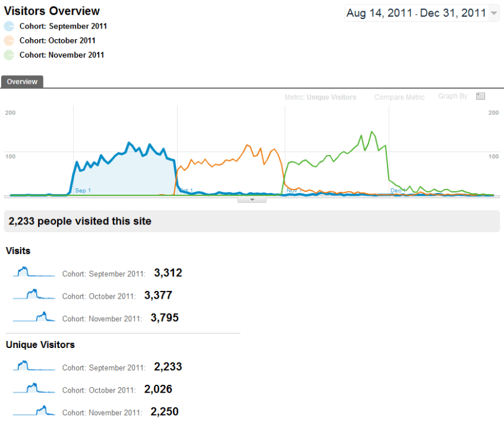Click the Visitors Overview page title
The width and height of the screenshot is (504, 424).
(x=50, y=11)
